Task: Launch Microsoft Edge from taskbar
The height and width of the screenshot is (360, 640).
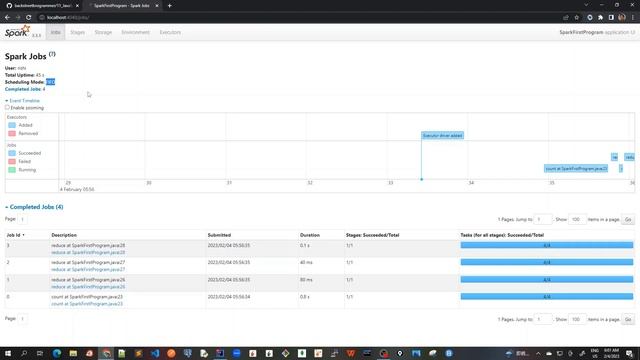Action: pyautogui.click(x=56, y=353)
